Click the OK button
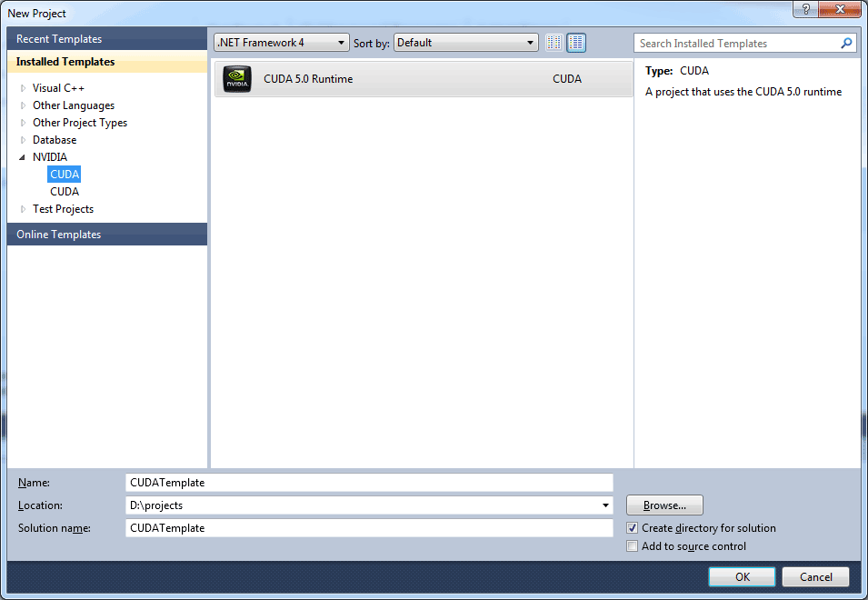868x600 pixels. [742, 576]
